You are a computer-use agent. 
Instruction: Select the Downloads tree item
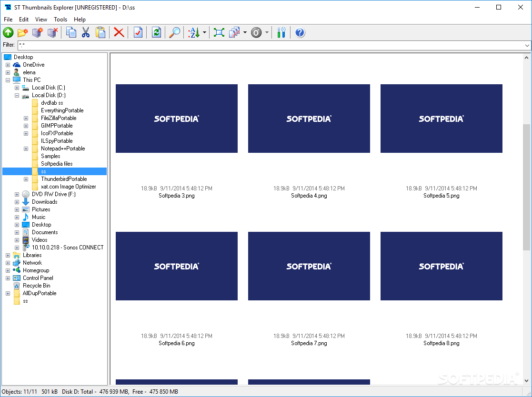coord(44,202)
